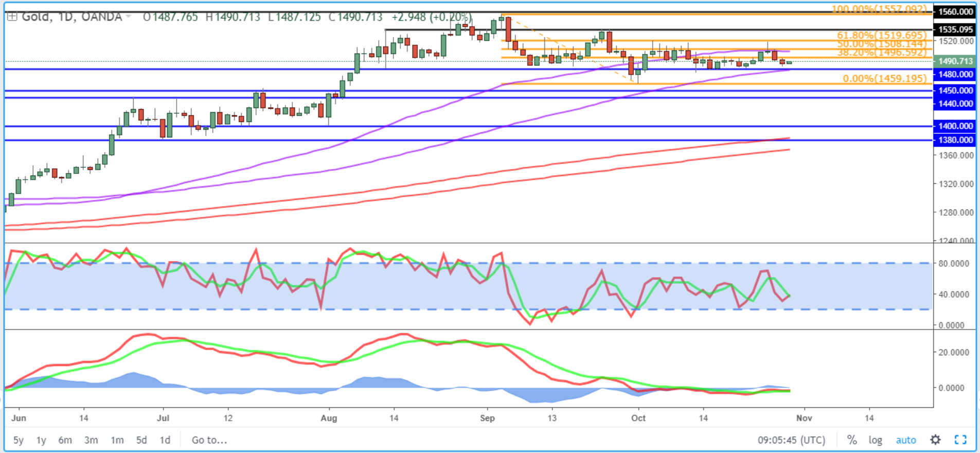980x453 pixels.
Task: Click the C1490.713 close value
Action: [355, 17]
